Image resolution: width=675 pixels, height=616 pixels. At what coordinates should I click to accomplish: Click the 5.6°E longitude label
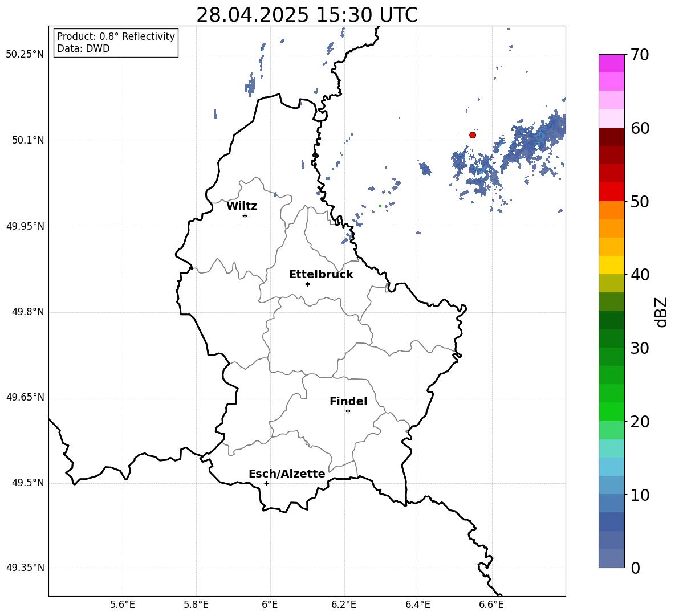(123, 605)
